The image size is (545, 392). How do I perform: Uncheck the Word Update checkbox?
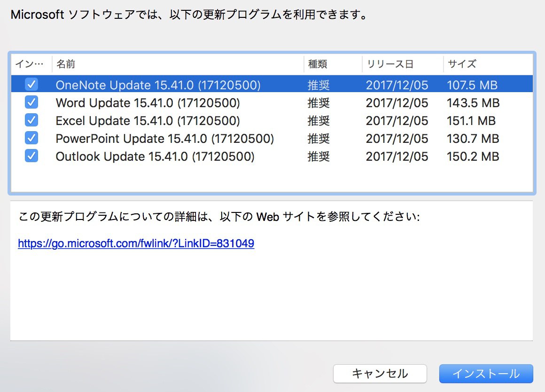pos(31,102)
